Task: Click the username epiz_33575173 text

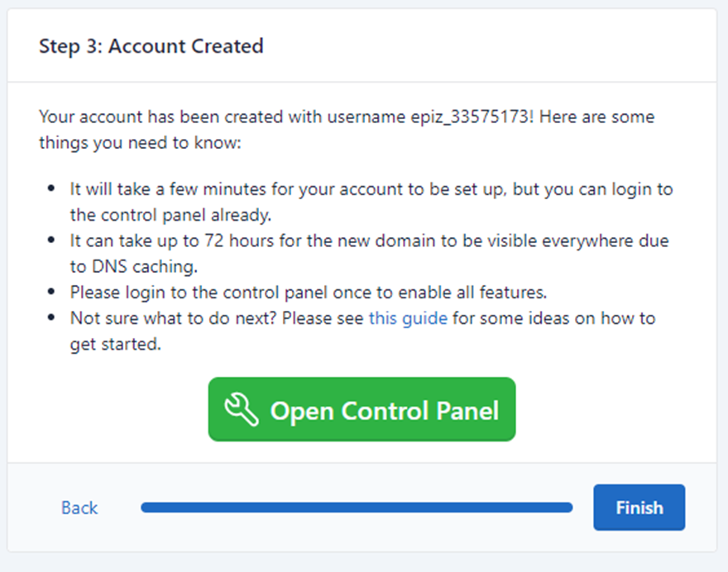Action: (x=469, y=117)
